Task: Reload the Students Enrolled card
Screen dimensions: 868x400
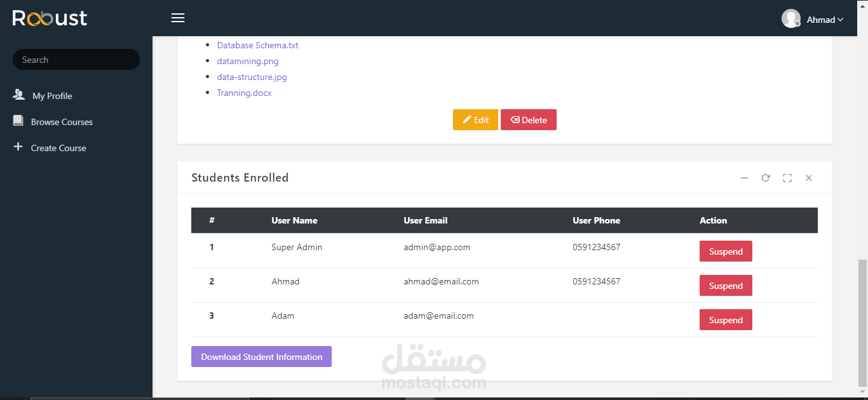Action: (x=766, y=178)
